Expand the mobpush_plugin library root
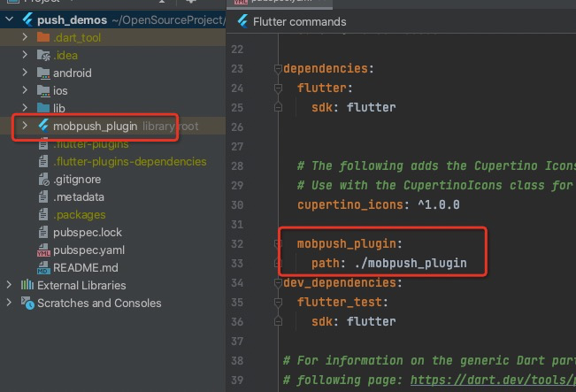Screen dimensions: 576x392 coord(25,126)
